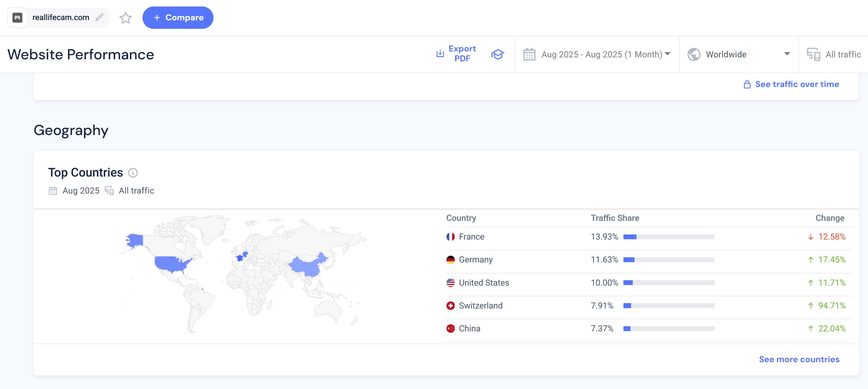
Task: Click the download icon beside Export PDF
Action: pos(440,54)
